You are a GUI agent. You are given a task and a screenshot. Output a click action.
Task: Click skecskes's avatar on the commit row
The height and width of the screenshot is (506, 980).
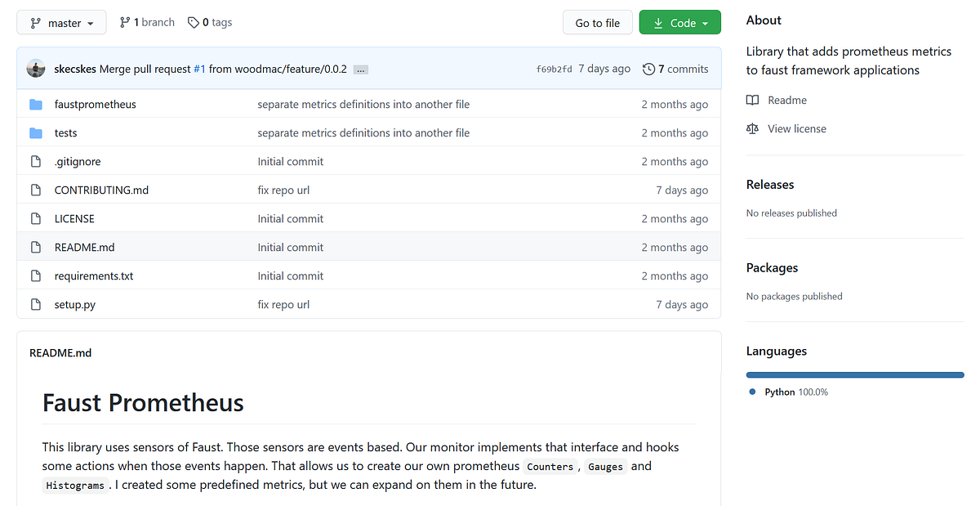tap(35, 69)
